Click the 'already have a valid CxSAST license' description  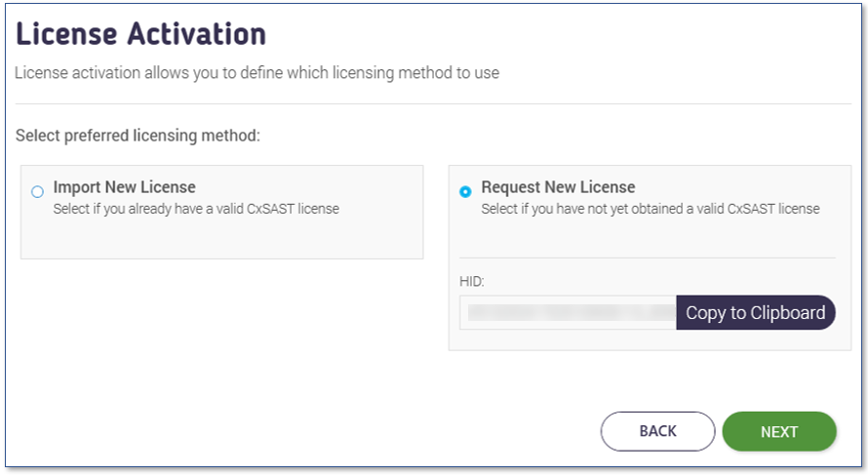(x=196, y=209)
